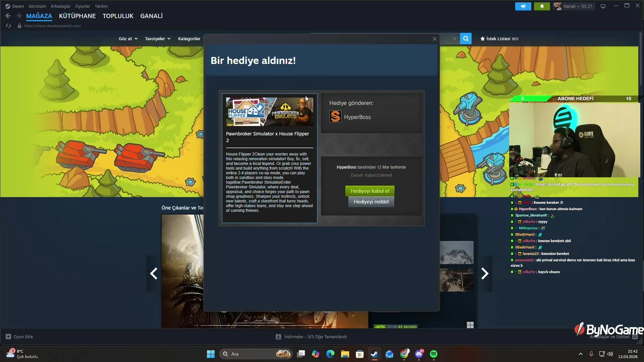Open the Oyunlar menu
The width and height of the screenshot is (644, 362).
pos(83,6)
